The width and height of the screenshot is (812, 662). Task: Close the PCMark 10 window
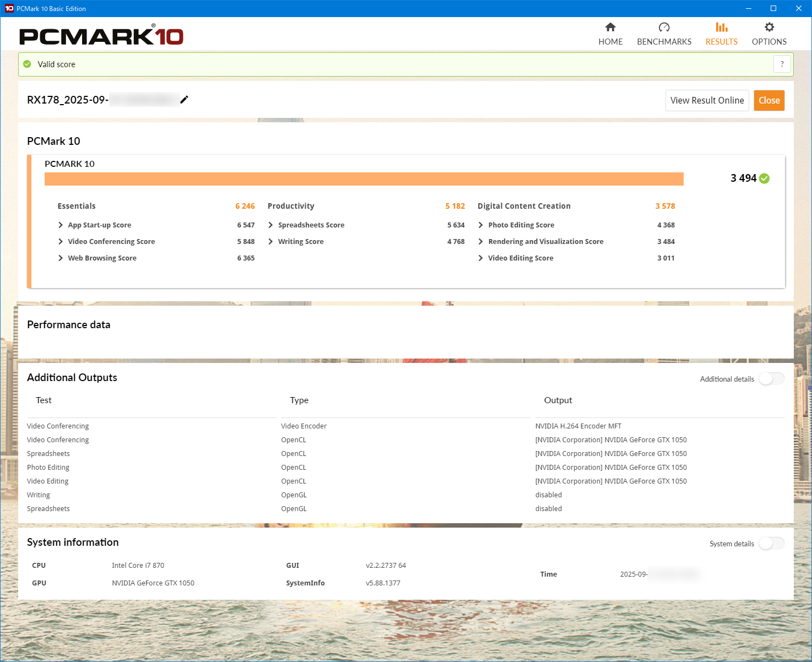point(799,8)
